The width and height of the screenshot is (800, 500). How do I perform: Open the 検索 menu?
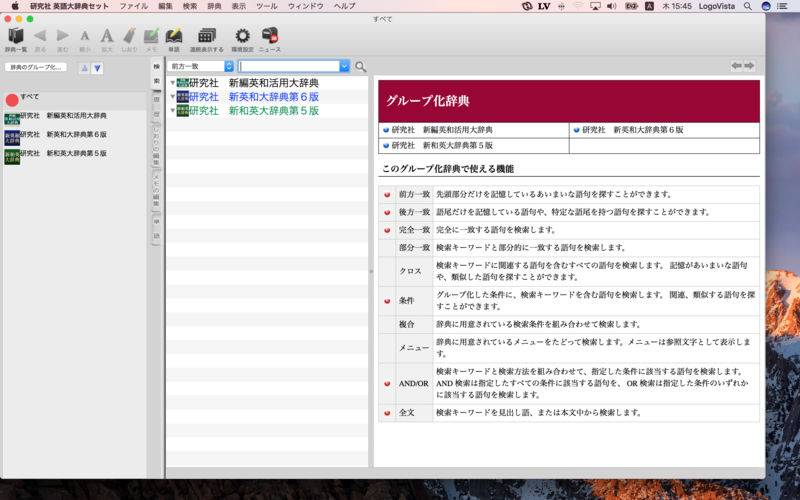190,6
